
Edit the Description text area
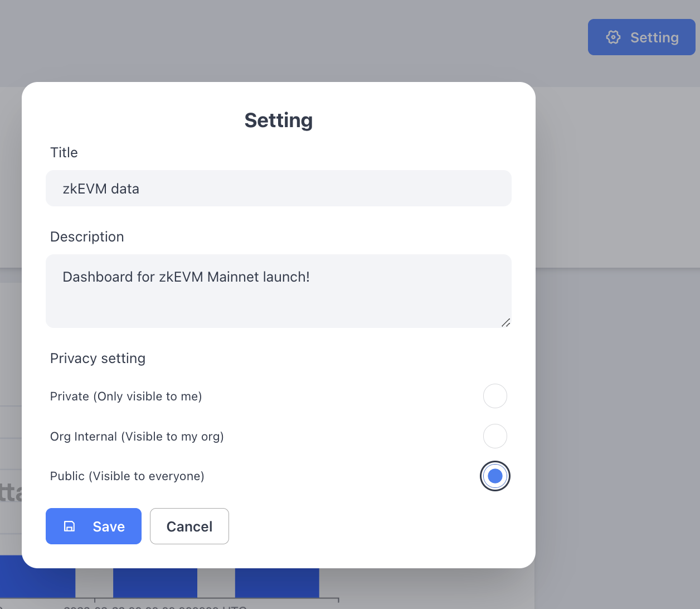tap(279, 291)
